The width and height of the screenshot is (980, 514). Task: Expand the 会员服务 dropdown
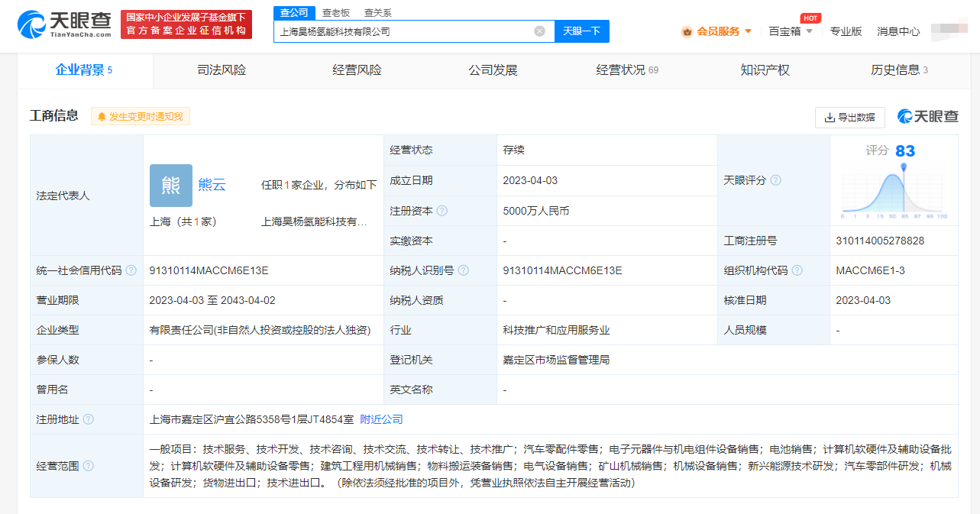click(x=716, y=31)
